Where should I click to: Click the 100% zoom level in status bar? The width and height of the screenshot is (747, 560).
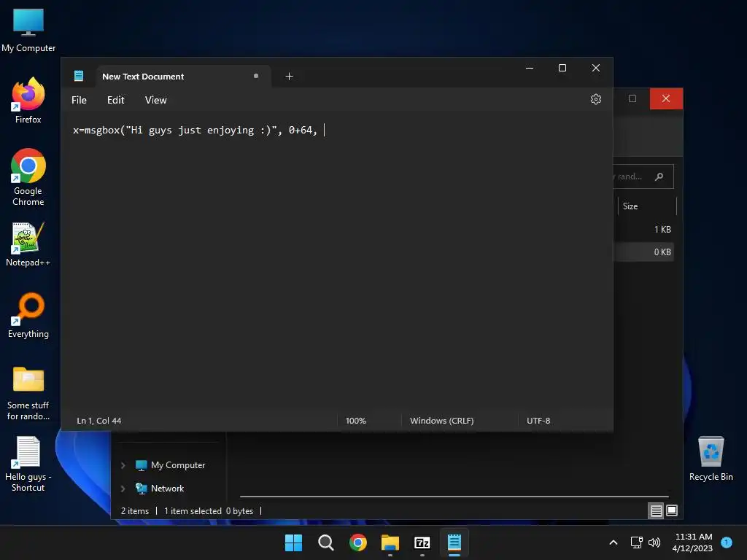pyautogui.click(x=355, y=421)
